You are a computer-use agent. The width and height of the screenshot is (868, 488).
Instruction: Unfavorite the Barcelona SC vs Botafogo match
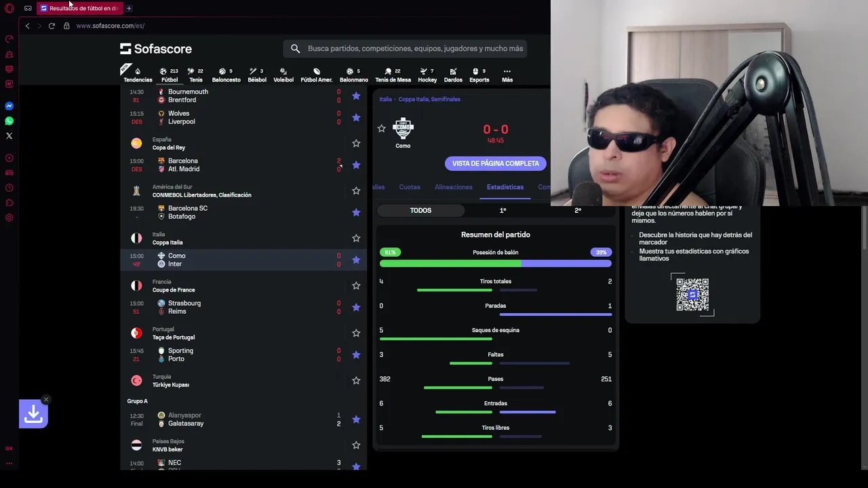click(356, 212)
